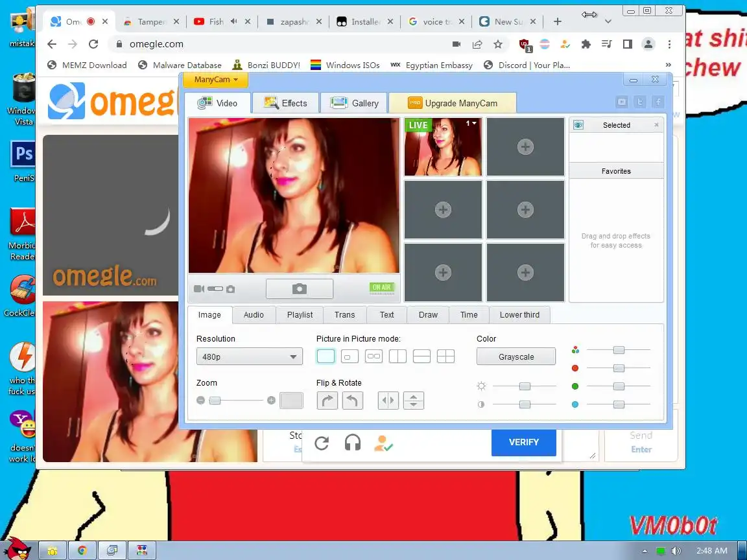
Task: Reload the omegle.com page in Chrome
Action: 93,44
